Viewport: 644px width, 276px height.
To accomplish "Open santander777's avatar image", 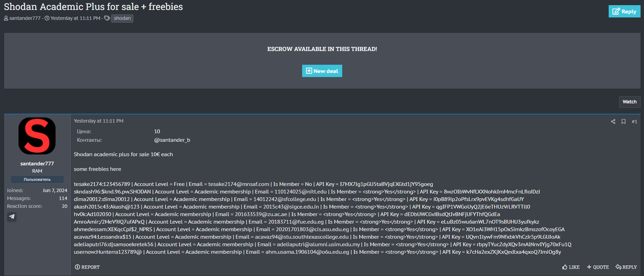I will coord(37,136).
